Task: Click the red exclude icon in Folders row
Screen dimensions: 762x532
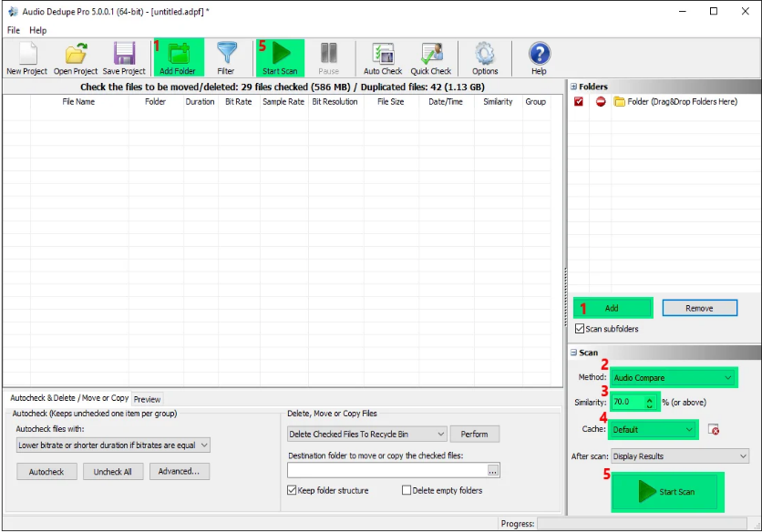Action: (601, 101)
